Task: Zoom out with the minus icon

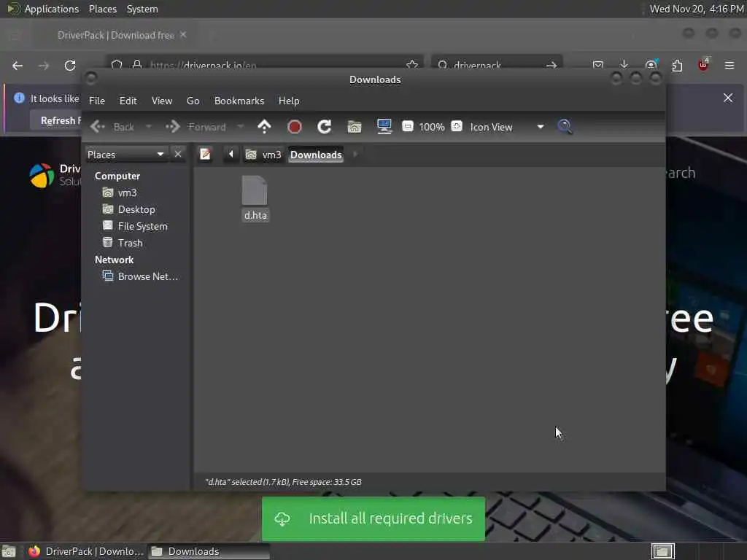Action: pyautogui.click(x=407, y=126)
